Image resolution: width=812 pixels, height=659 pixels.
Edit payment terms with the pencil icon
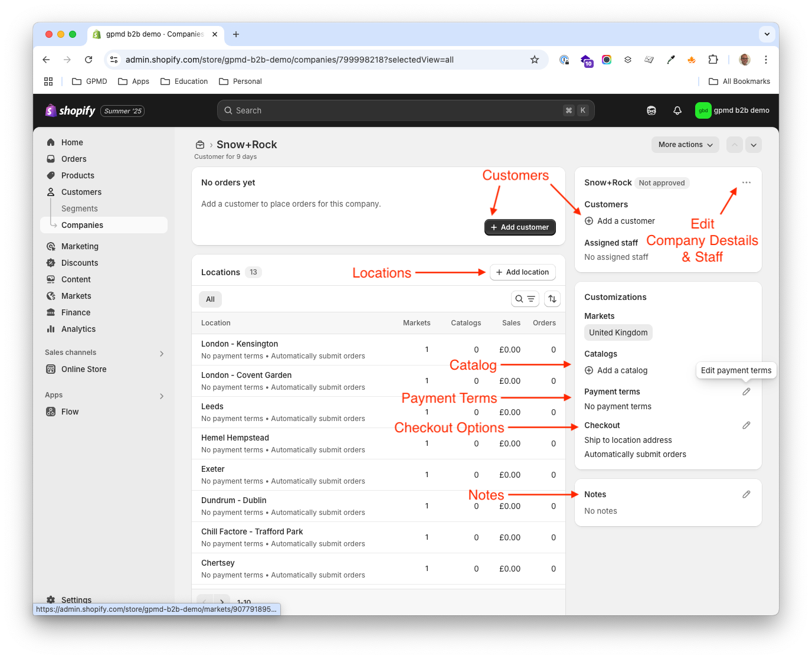click(746, 392)
